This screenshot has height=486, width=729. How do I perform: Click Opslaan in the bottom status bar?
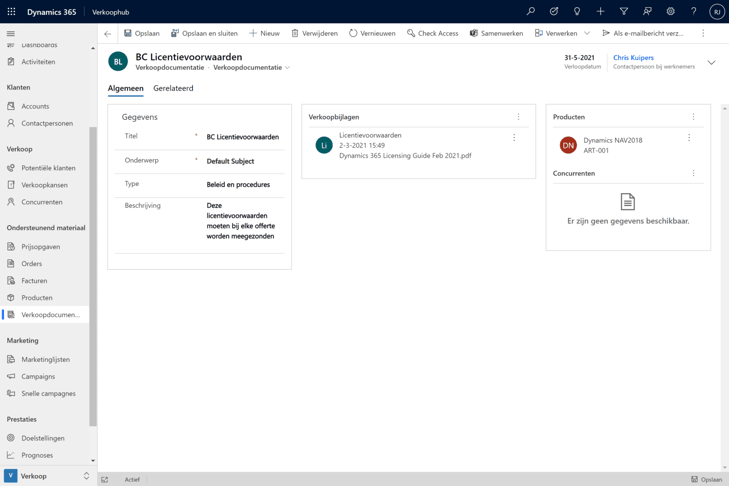pyautogui.click(x=706, y=479)
